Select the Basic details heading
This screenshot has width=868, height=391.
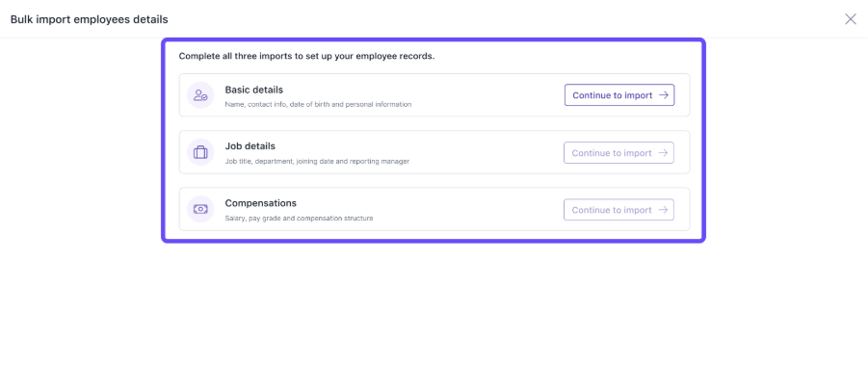[x=254, y=90]
